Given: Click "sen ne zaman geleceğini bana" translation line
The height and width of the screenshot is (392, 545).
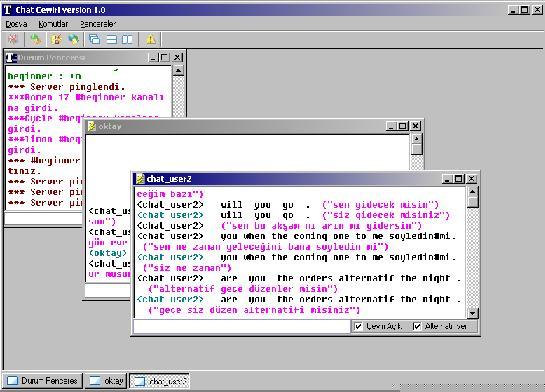Looking at the screenshot, I should pos(266,247).
